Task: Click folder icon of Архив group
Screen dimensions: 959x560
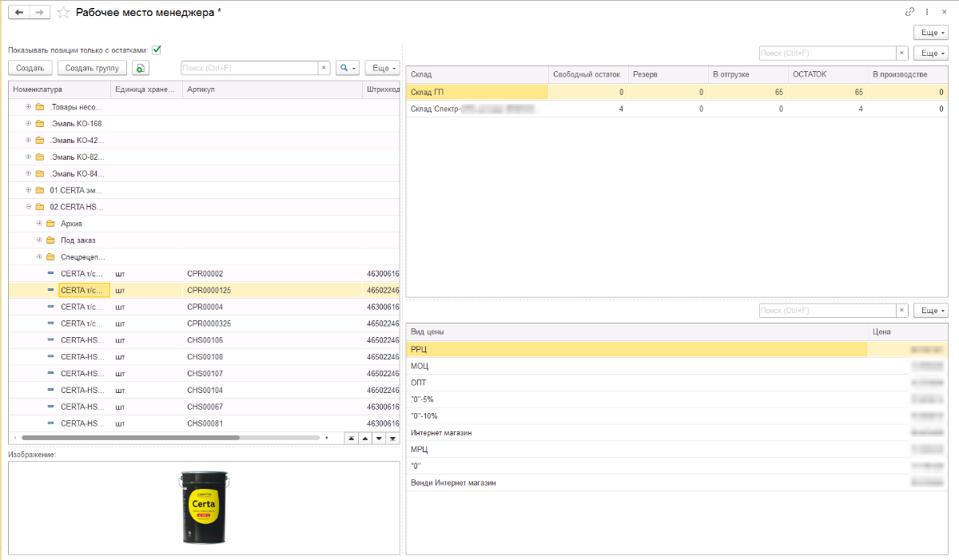Action: pyautogui.click(x=50, y=224)
